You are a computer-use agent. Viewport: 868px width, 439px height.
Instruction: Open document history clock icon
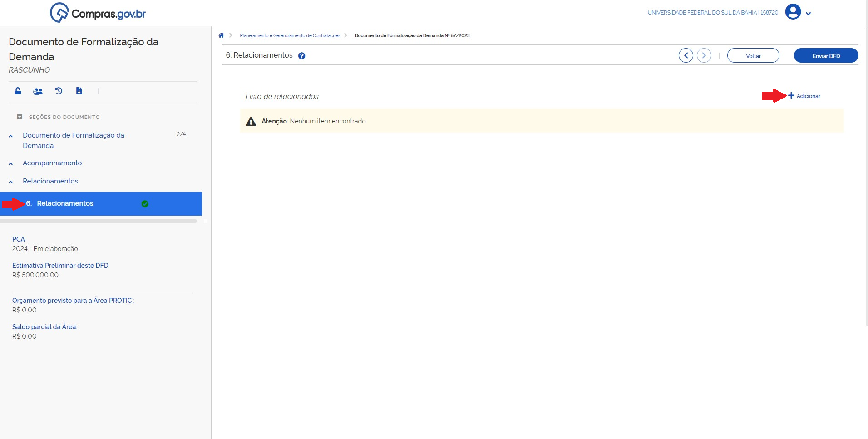coord(59,91)
